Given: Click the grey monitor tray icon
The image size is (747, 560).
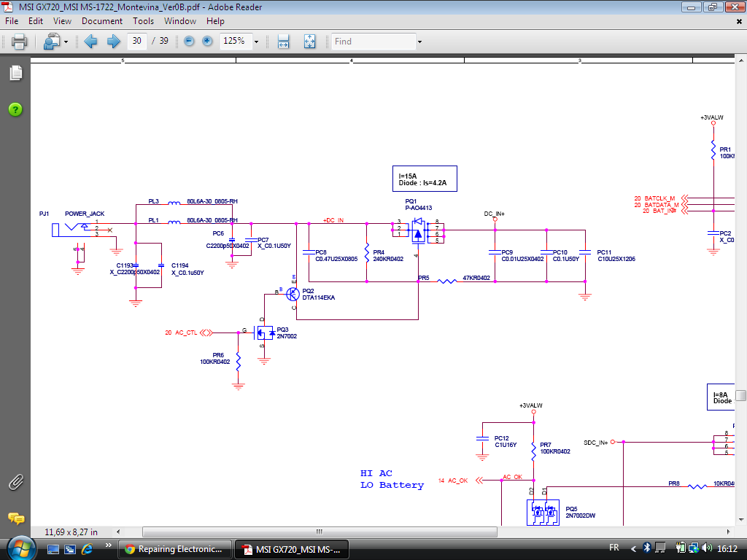Looking at the screenshot, I should [x=660, y=548].
